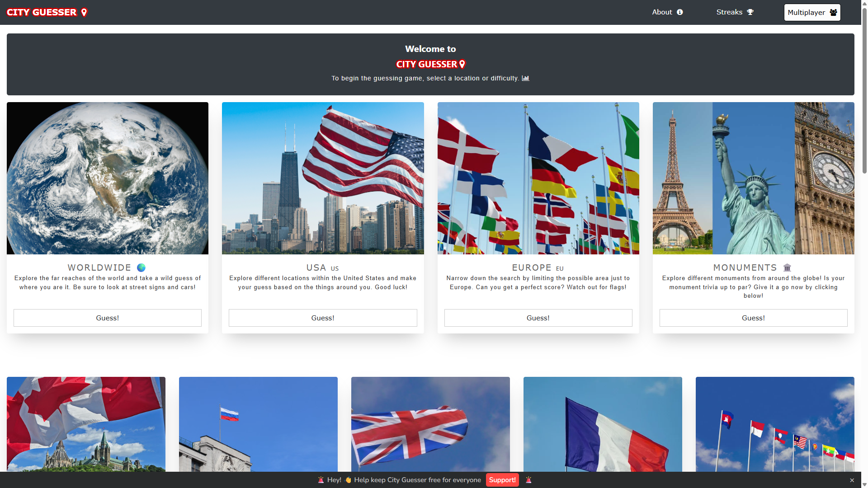Click the difficulty bar chart icon
This screenshot has height=488, width=868.
pyautogui.click(x=525, y=78)
